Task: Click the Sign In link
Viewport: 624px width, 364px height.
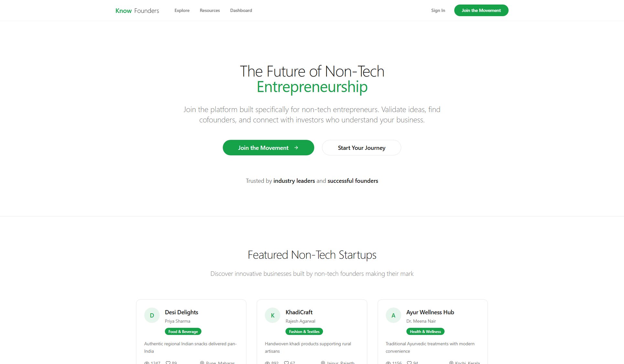Action: click(x=438, y=10)
